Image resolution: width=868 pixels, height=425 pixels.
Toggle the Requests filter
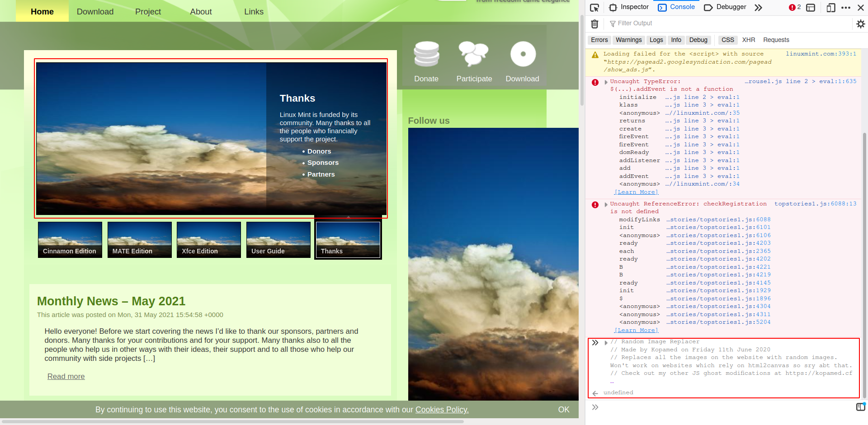pos(776,40)
